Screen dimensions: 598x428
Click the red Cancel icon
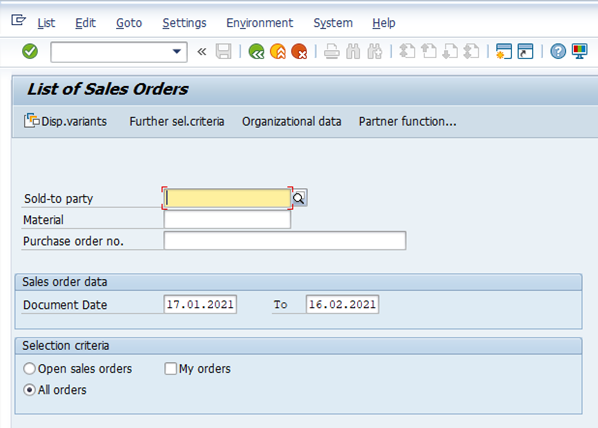tap(299, 51)
